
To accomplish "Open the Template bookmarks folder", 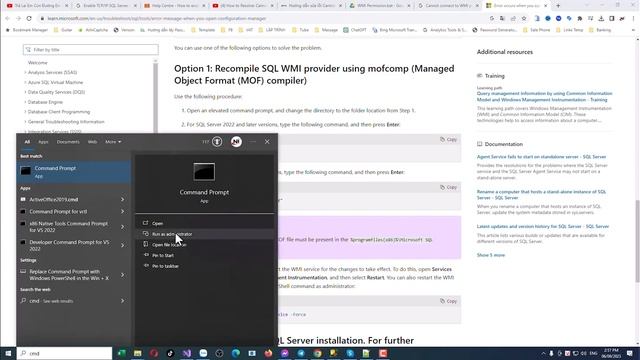I will click(203, 30).
